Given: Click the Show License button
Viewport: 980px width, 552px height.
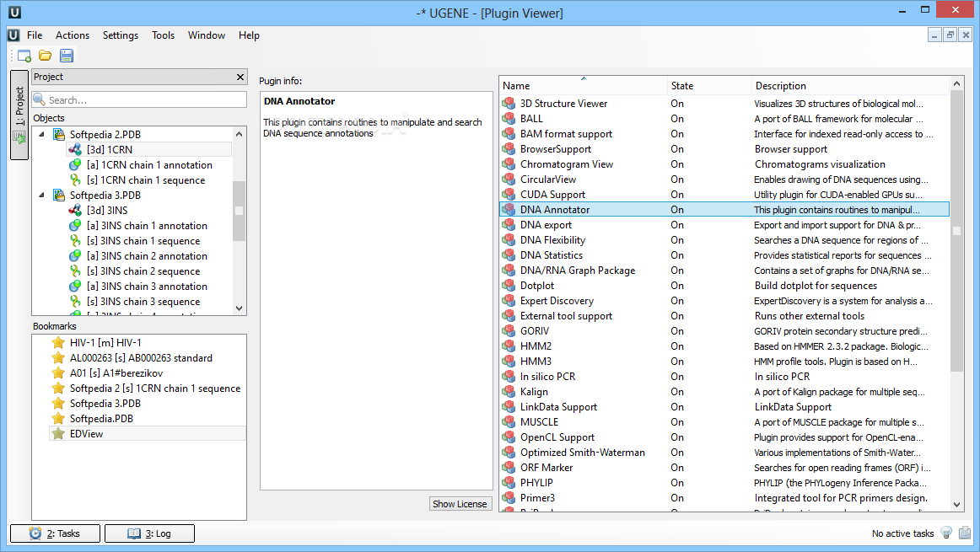Looking at the screenshot, I should pyautogui.click(x=460, y=504).
